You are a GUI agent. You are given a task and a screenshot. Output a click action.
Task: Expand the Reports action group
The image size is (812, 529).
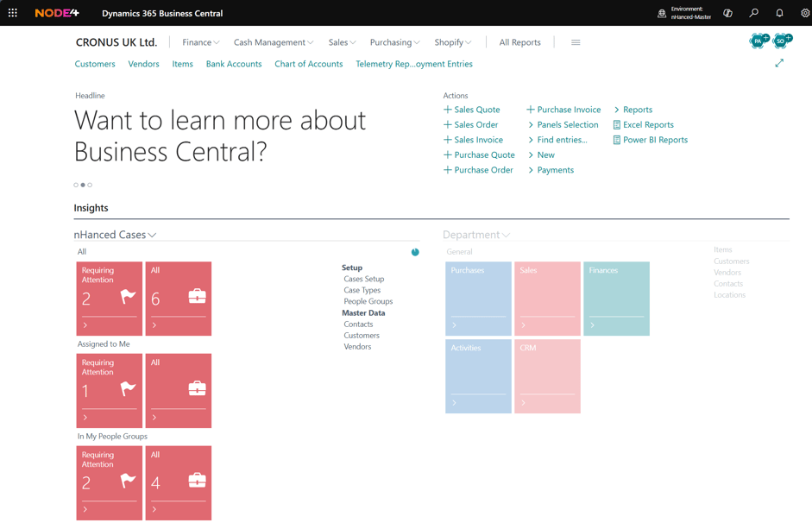pos(633,110)
